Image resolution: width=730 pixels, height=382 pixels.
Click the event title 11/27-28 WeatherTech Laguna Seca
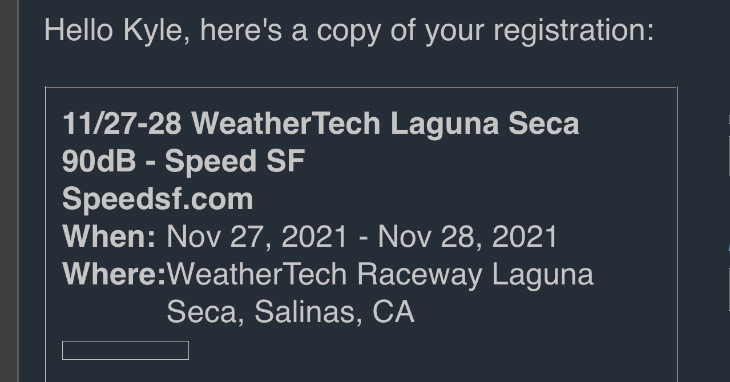[x=321, y=124]
